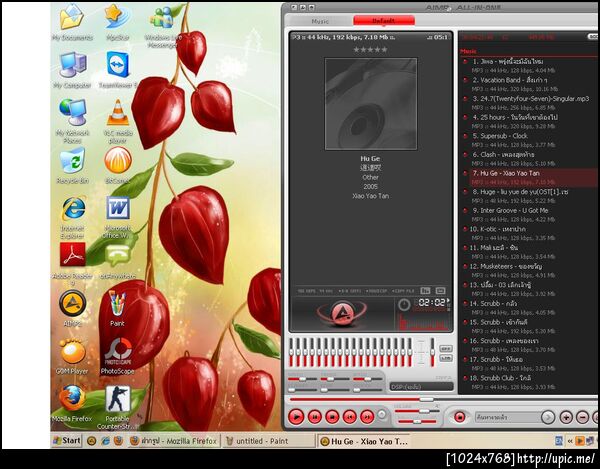Screen dimensions: 600x469
Task: Open GOM Player desktop icon
Action: [x=72, y=356]
